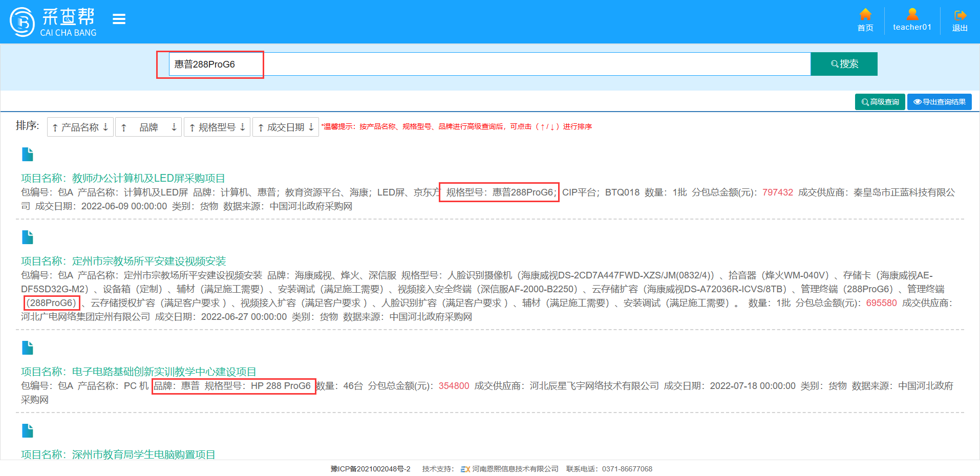Sort 品牌 ascending with up arrow
The width and height of the screenshot is (980, 476).
coord(124,127)
